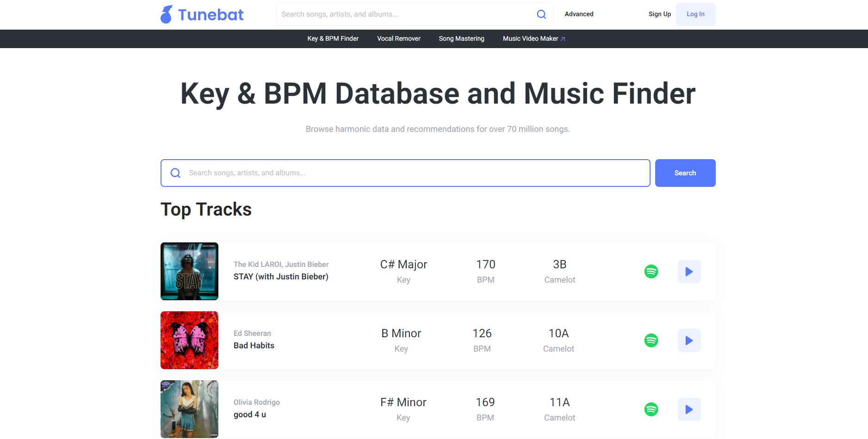This screenshot has height=439, width=868.
Task: Select the Key & BPM Finder tab
Action: point(333,39)
